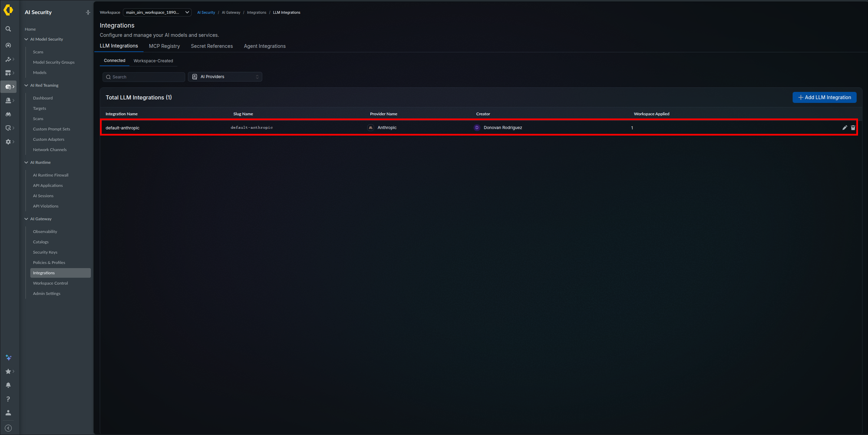Click the target circle rail icon
868x435 pixels.
point(8,45)
